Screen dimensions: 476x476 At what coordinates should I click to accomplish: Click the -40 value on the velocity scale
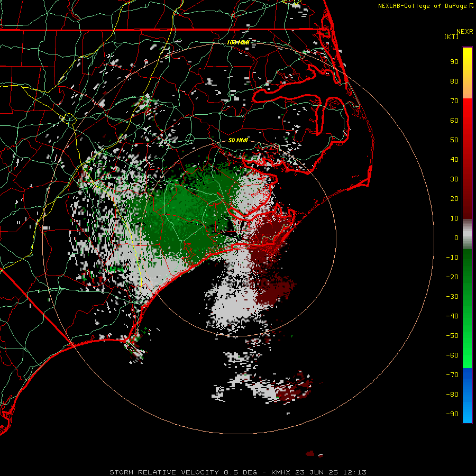(452, 316)
